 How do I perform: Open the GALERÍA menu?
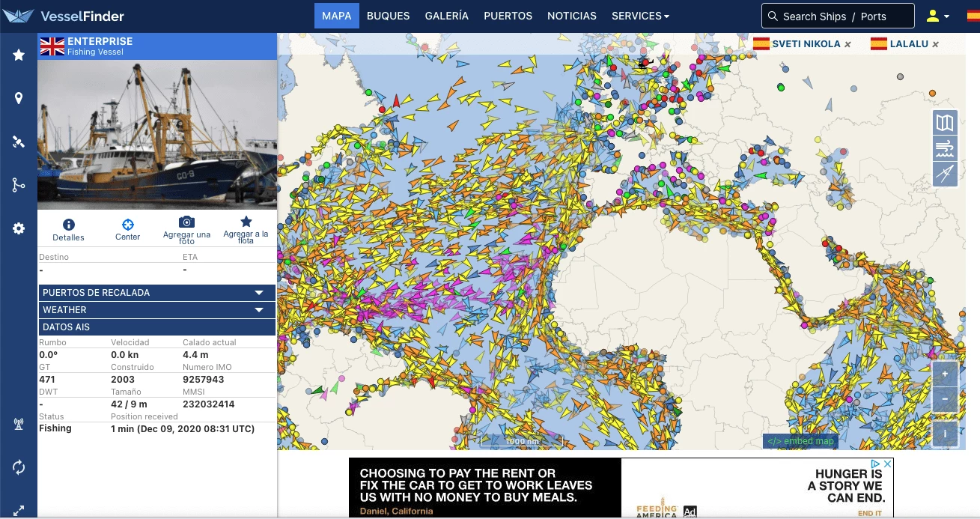pos(447,16)
